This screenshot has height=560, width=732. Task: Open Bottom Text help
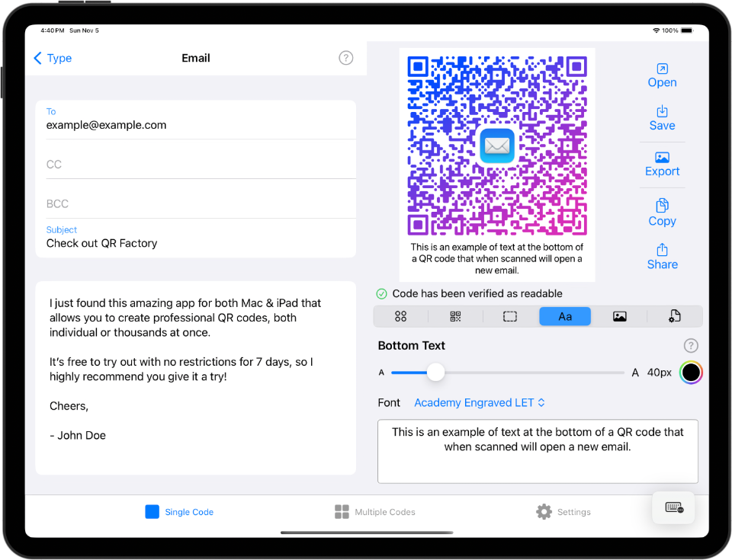(x=691, y=346)
